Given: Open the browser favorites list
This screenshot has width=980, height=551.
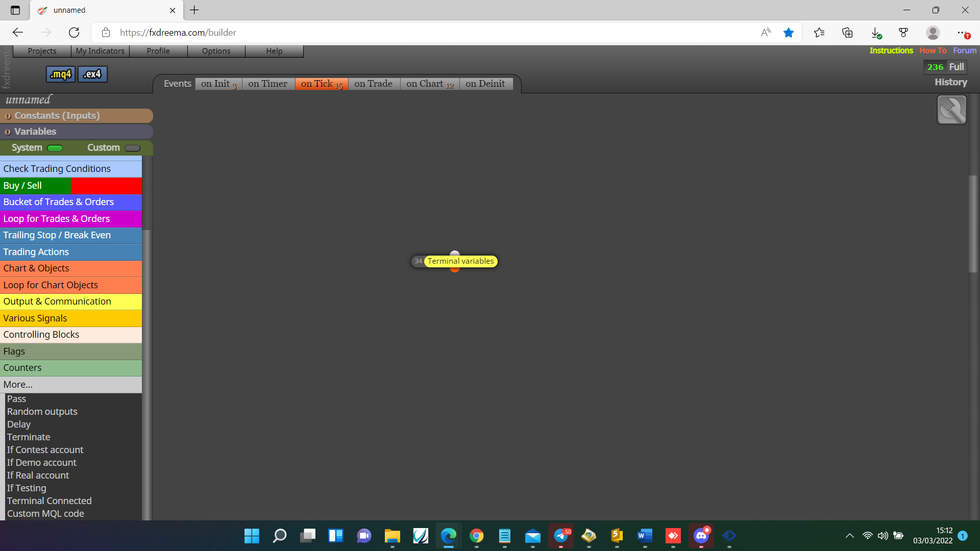Looking at the screenshot, I should (819, 33).
